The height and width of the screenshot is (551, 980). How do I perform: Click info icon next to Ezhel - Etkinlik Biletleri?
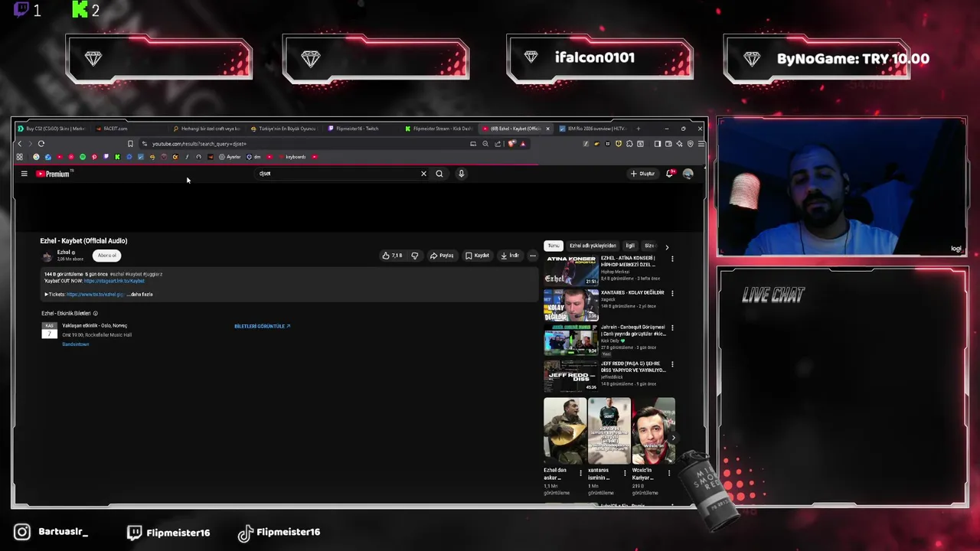click(x=96, y=314)
